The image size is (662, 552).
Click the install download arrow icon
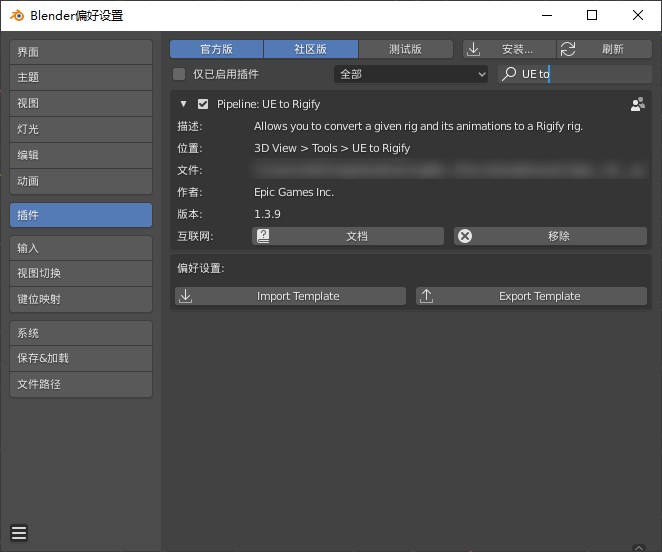coord(474,49)
